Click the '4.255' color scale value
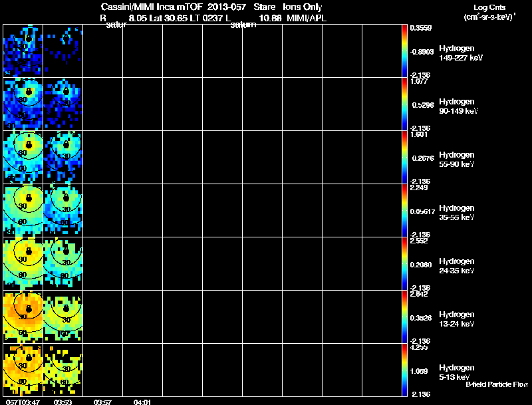The width and height of the screenshot is (532, 405). (x=419, y=347)
